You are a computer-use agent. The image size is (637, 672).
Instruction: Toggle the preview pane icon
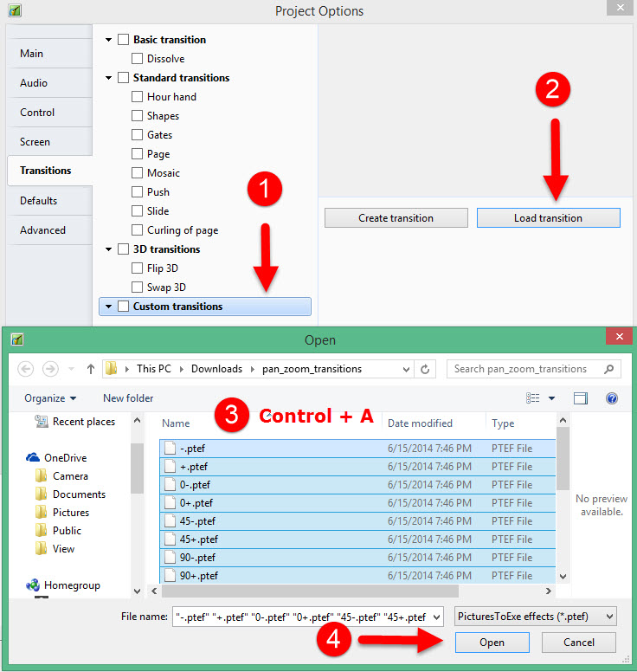click(x=581, y=398)
